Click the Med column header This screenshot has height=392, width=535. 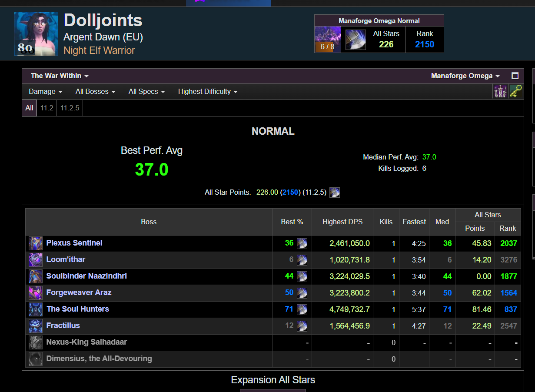[x=442, y=222]
